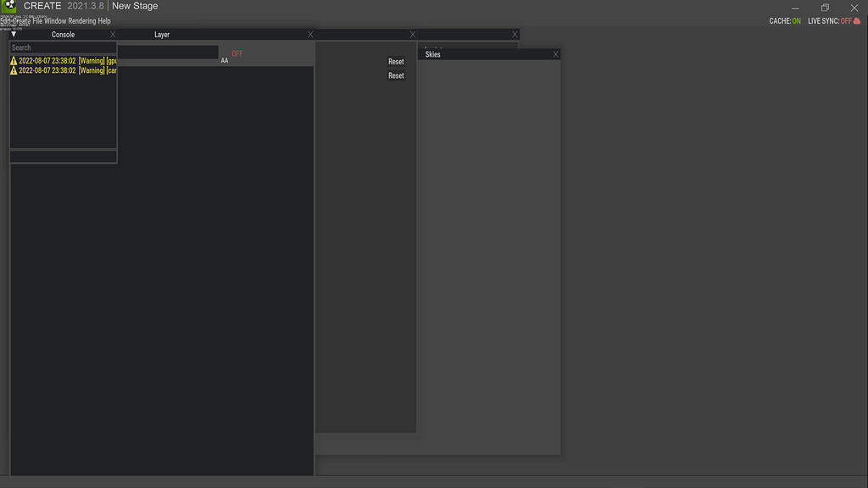Click the warning triangle on the second console message
This screenshot has width=868, height=488.
(14, 70)
